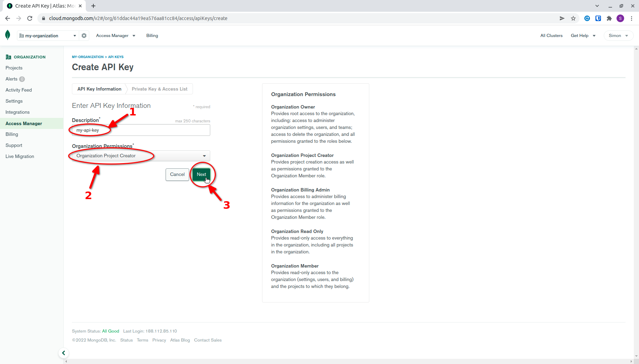Open the Simon user menu
Screen dimensions: 639x364
click(618, 36)
